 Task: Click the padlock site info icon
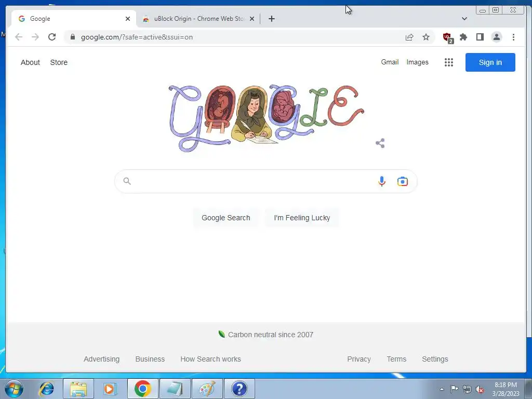coord(73,37)
